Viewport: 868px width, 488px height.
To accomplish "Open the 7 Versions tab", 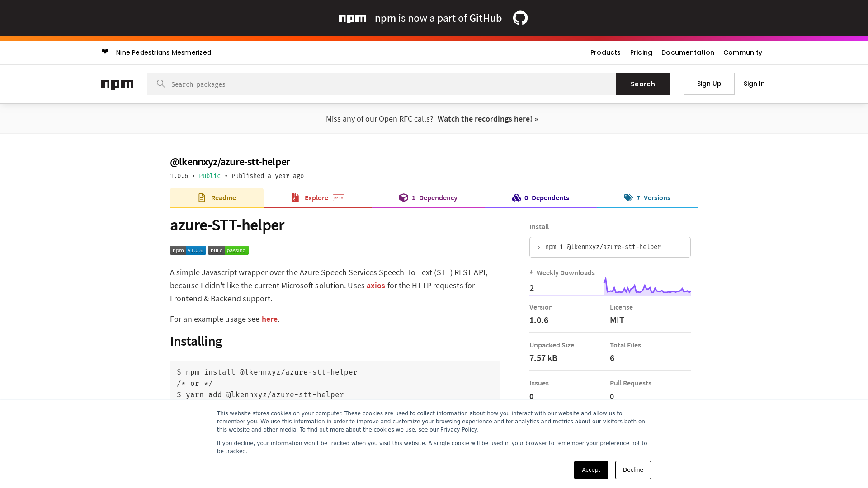I will 647,198.
